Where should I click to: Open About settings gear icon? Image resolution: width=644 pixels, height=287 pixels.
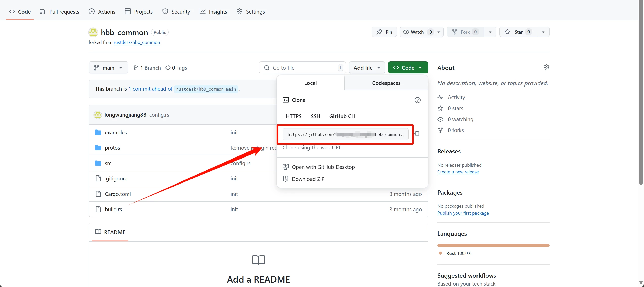tap(546, 67)
